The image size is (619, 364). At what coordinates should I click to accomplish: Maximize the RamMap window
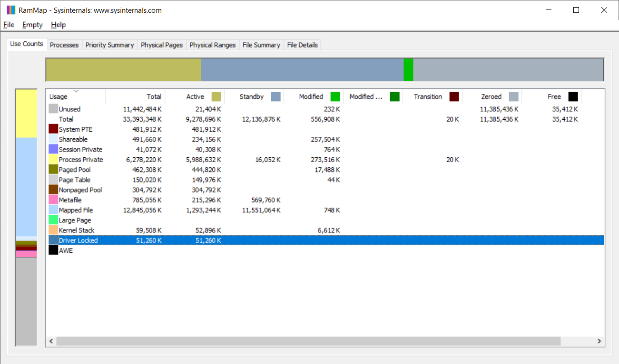576,10
